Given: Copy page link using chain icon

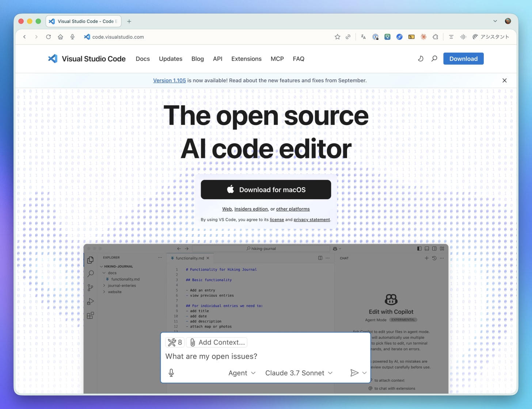Looking at the screenshot, I should 348,37.
